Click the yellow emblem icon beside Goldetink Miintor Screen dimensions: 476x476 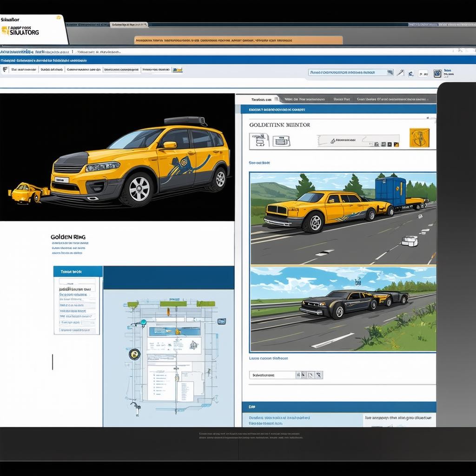[x=419, y=138]
